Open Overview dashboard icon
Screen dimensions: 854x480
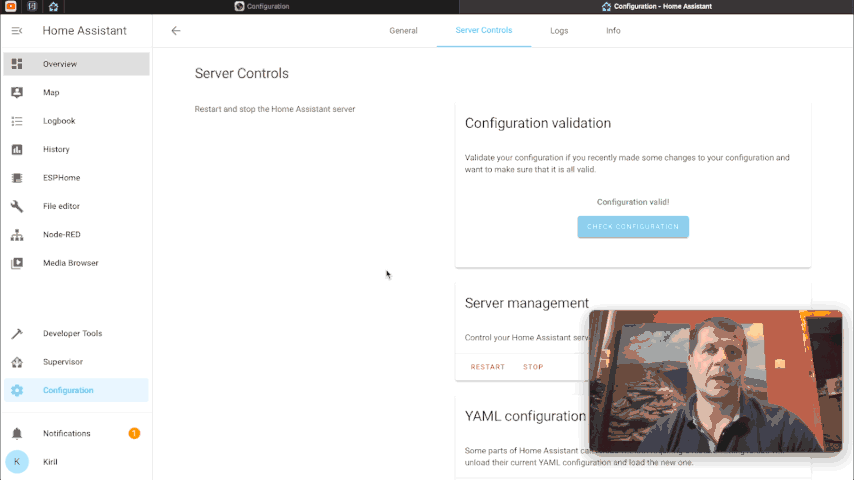[x=17, y=64]
